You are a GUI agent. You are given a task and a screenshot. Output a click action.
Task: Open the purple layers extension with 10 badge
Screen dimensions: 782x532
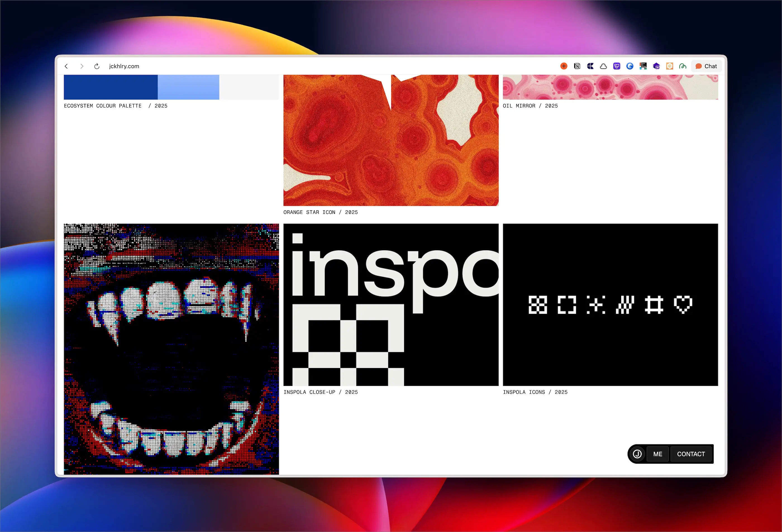656,66
